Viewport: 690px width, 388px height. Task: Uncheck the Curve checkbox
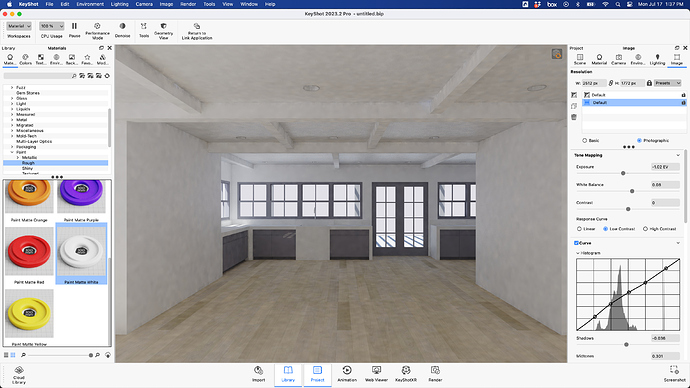pyautogui.click(x=576, y=243)
